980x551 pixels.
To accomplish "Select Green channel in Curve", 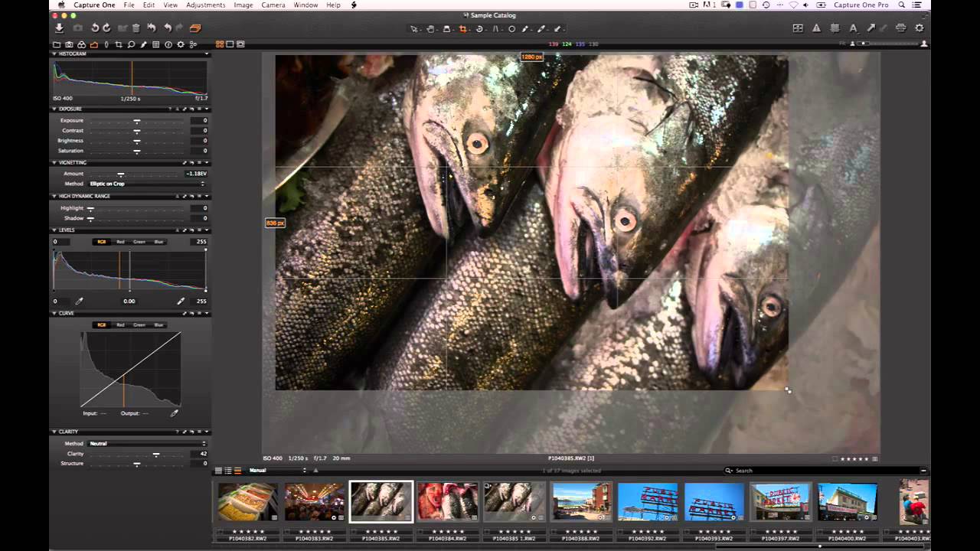I will [x=139, y=325].
